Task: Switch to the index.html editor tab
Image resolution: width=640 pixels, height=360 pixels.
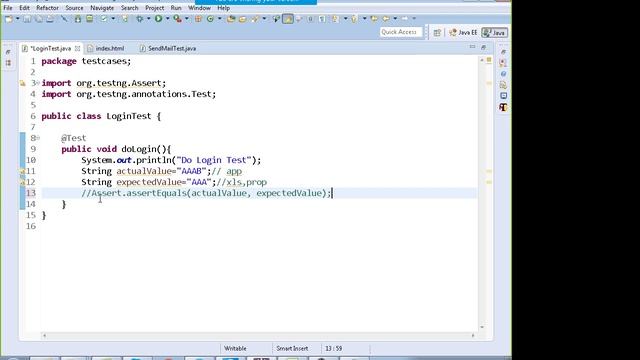Action: click(x=106, y=48)
